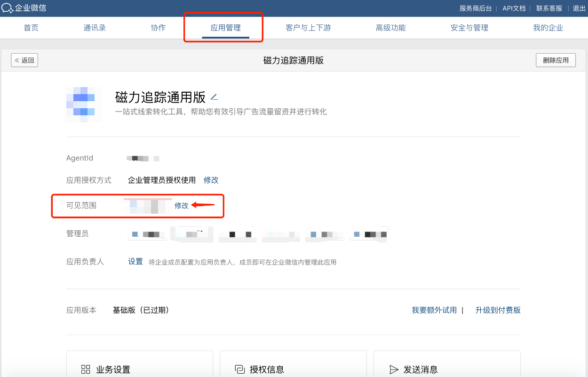Click the 企业微信 logo icon

tap(7, 8)
